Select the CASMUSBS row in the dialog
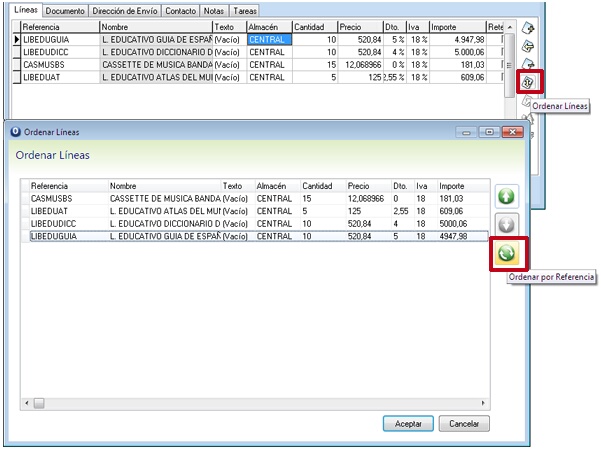Screen dimensions: 601x454 coord(60,199)
